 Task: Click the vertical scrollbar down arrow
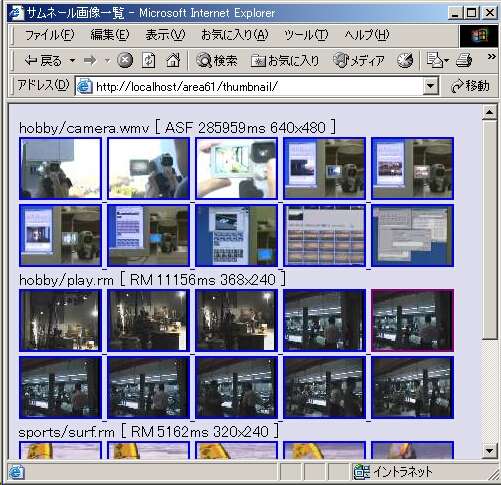pos(489,451)
